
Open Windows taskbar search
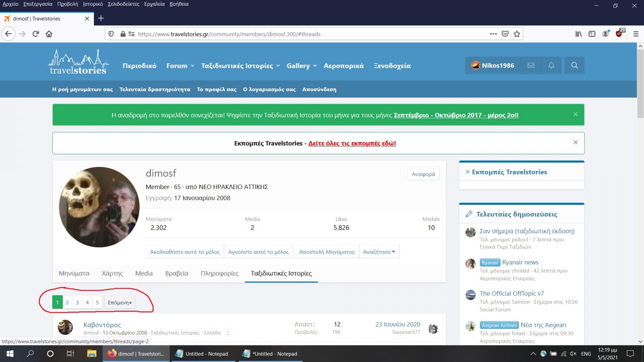[30, 354]
